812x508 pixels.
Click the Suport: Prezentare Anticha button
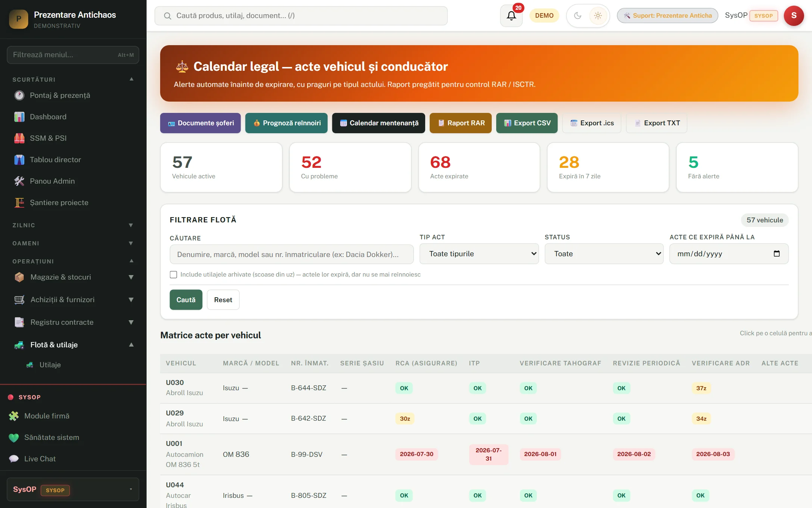[x=668, y=16]
